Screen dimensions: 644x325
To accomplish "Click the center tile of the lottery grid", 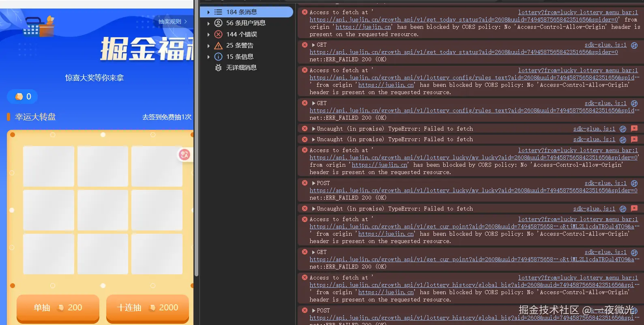I will click(x=103, y=210).
